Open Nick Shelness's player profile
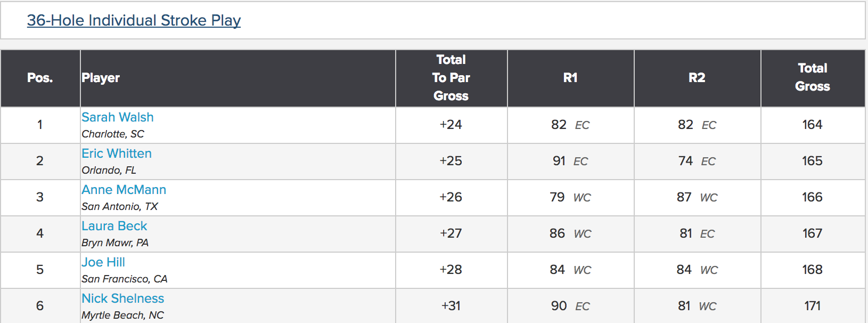 [123, 298]
